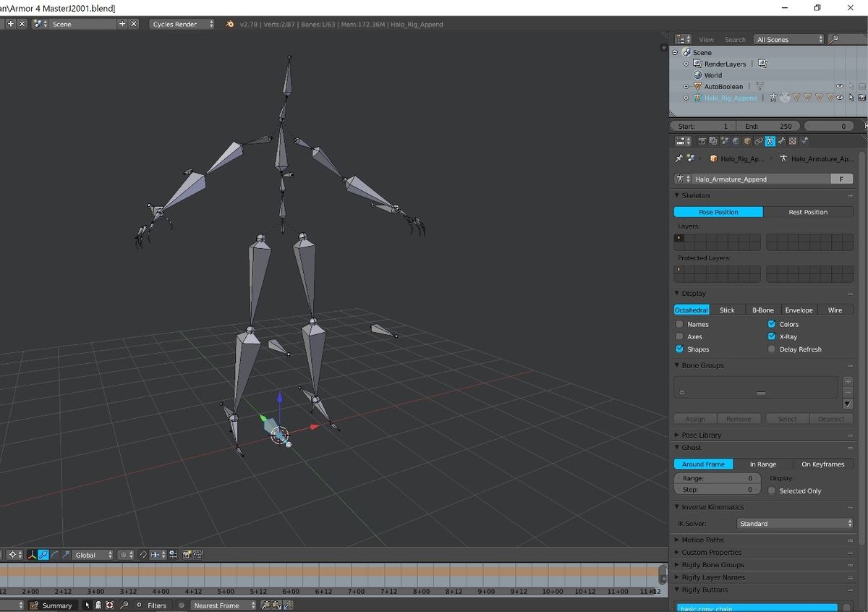This screenshot has height=612, width=868.
Task: Open the All Scenes outliner filter dropdown
Action: click(788, 39)
